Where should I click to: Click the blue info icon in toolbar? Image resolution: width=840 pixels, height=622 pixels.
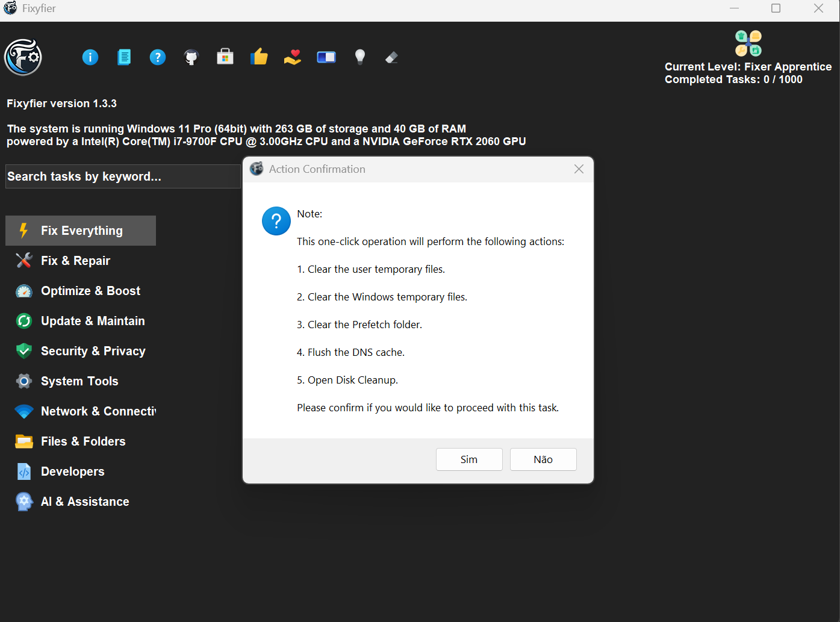coord(90,57)
